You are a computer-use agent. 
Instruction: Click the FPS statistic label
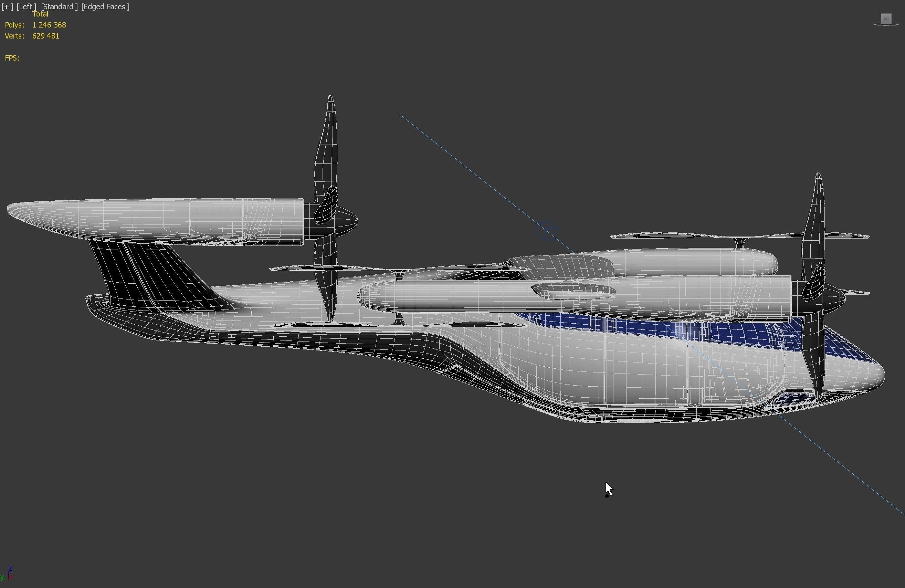12,58
